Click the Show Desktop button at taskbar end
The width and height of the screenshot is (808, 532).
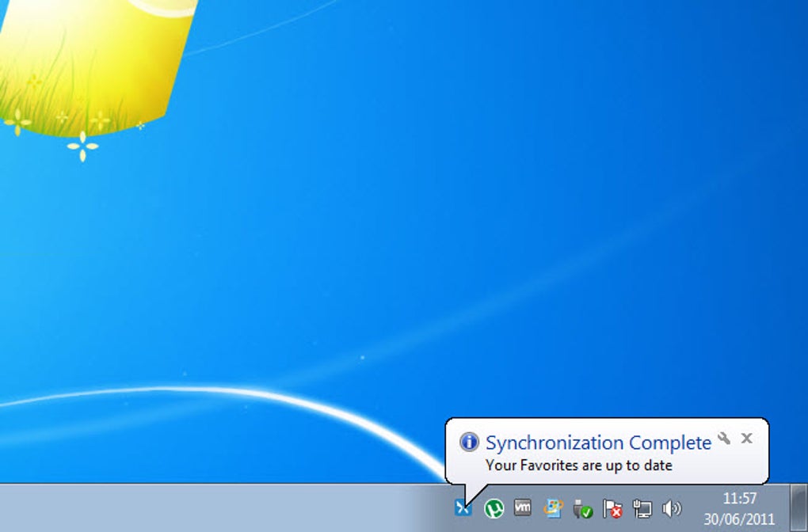click(799, 507)
